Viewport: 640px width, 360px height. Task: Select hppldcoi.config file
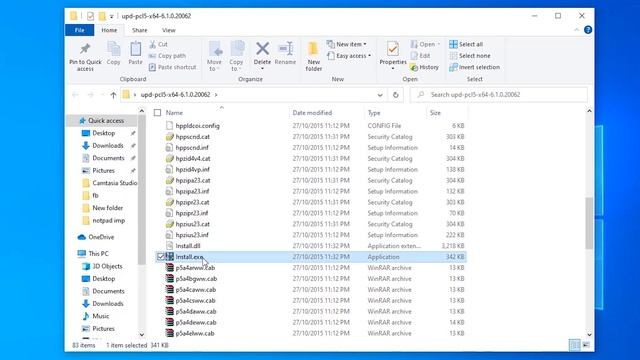[x=198, y=126]
